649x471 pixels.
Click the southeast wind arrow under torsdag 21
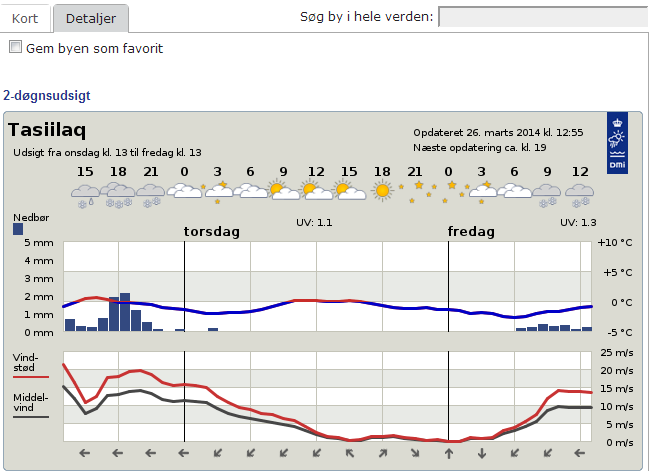(415, 453)
